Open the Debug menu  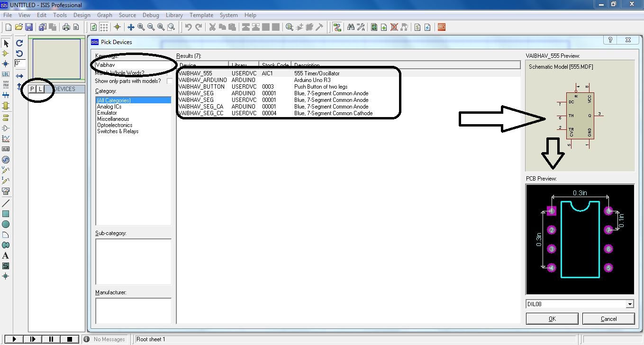[151, 15]
